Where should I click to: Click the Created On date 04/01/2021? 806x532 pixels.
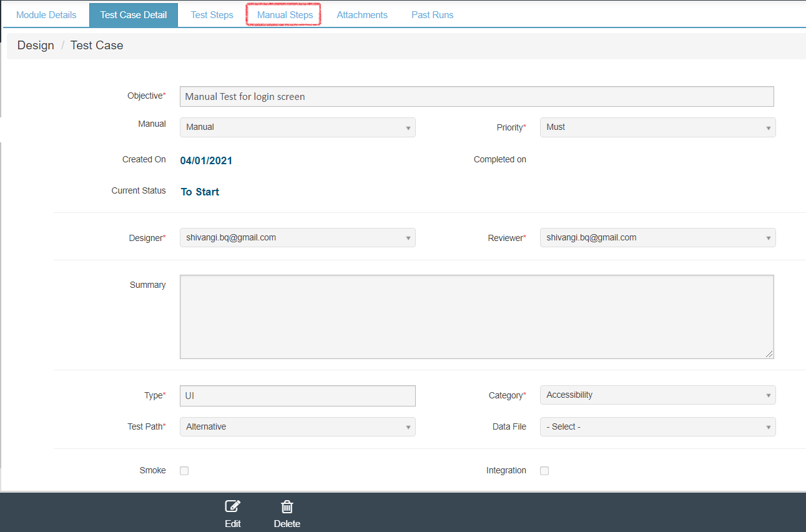pos(206,161)
